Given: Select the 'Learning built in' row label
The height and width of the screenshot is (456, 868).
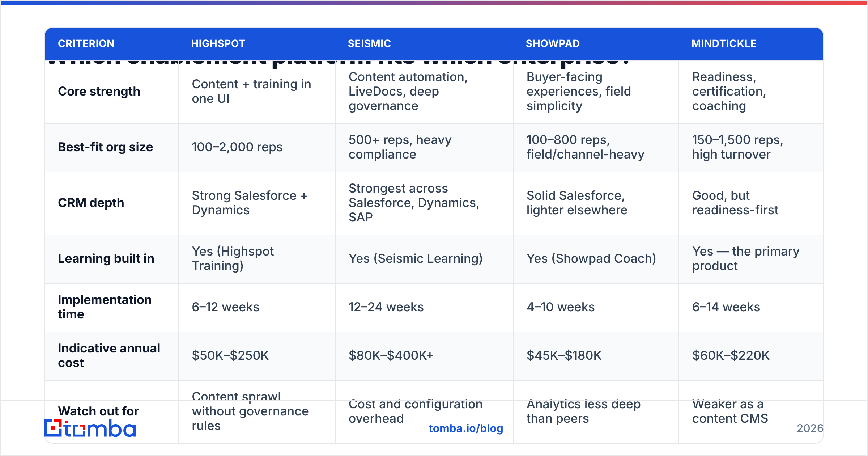Looking at the screenshot, I should pyautogui.click(x=106, y=258).
